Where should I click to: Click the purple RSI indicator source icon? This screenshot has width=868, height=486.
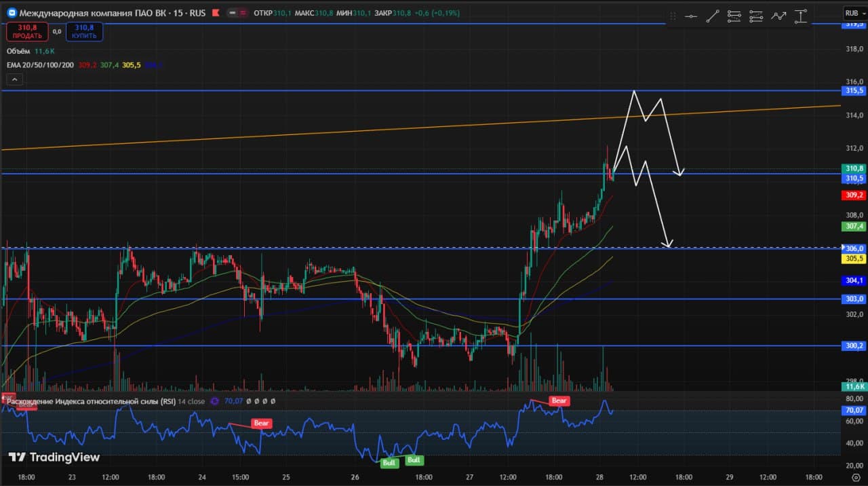coord(215,401)
